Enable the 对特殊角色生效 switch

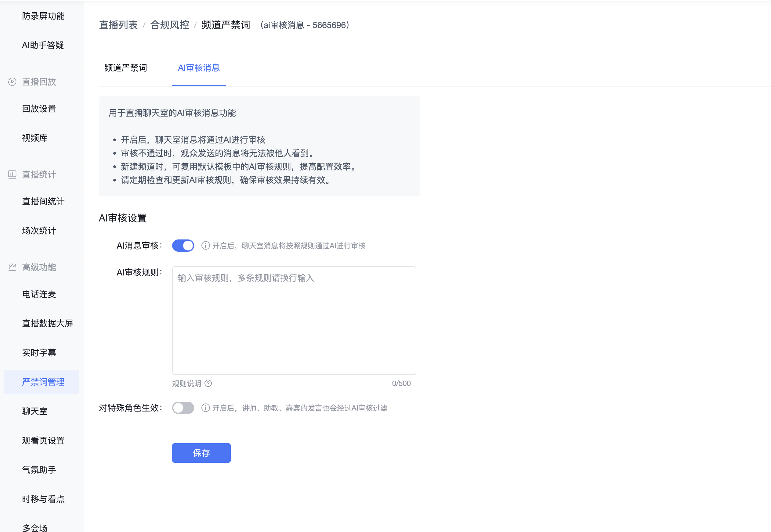183,408
